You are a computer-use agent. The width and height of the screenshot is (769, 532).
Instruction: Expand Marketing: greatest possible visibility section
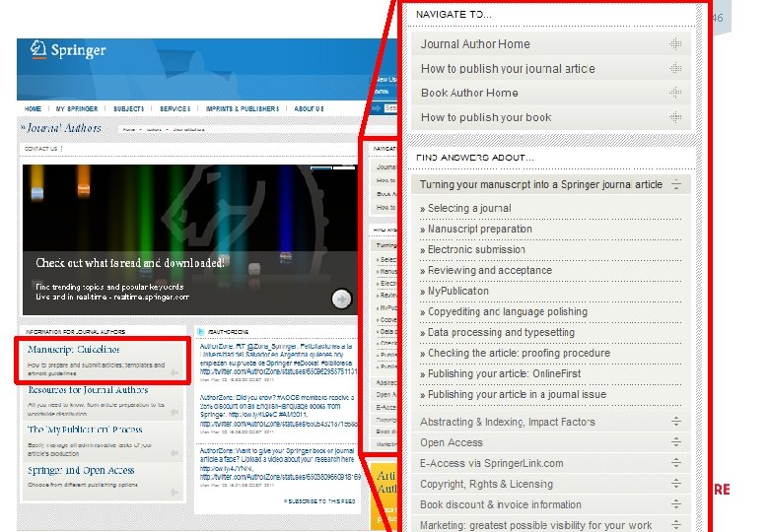click(676, 525)
